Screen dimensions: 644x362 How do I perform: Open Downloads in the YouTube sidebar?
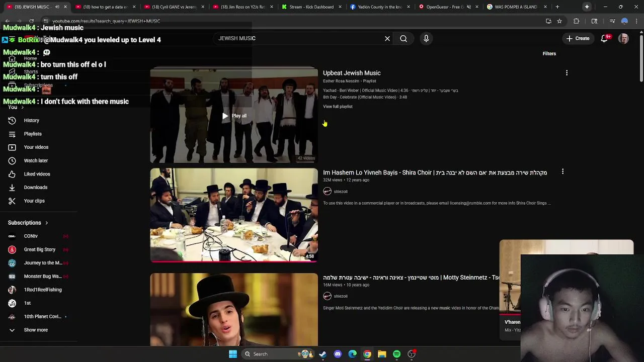(35, 187)
